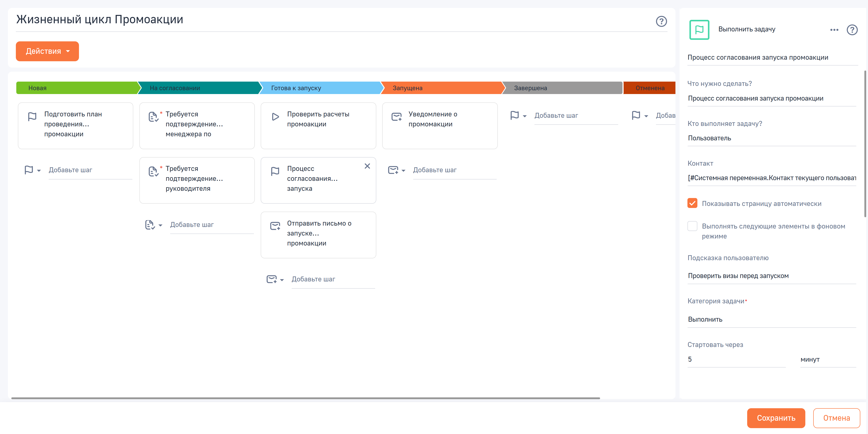This screenshot has width=868, height=434.
Task: Click approval step-type icon in На согласовании column
Action: [x=150, y=225]
